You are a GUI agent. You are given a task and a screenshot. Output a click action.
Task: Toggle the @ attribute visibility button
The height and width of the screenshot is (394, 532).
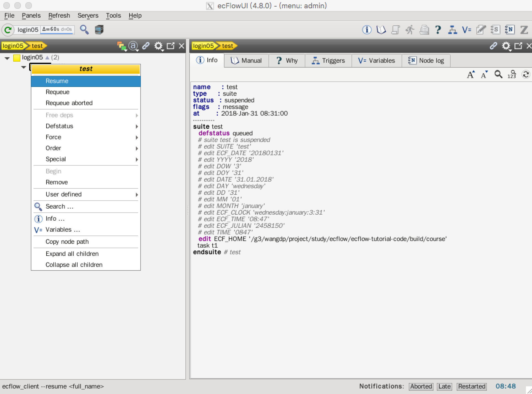pyautogui.click(x=133, y=46)
